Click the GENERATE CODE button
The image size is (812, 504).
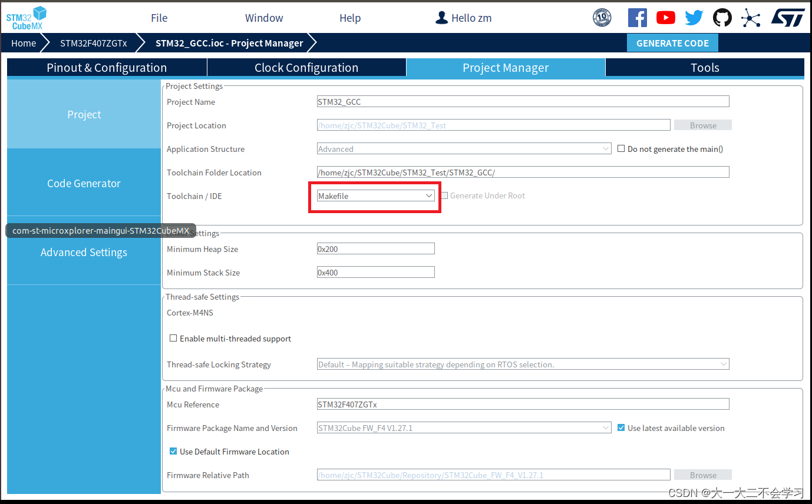(x=672, y=43)
